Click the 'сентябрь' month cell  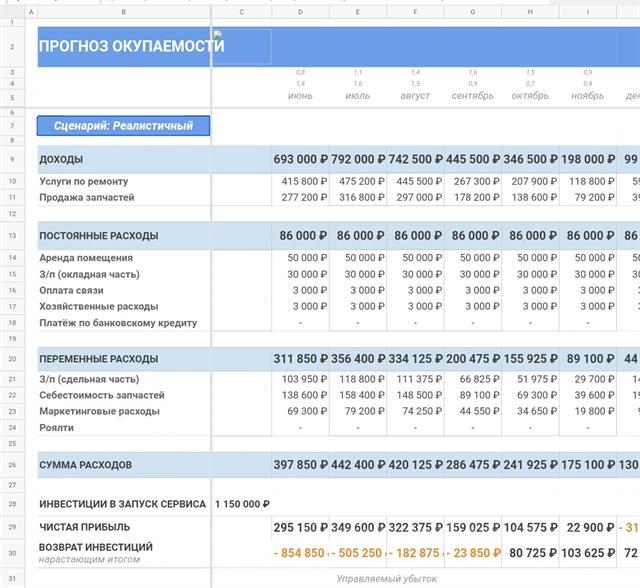473,96
